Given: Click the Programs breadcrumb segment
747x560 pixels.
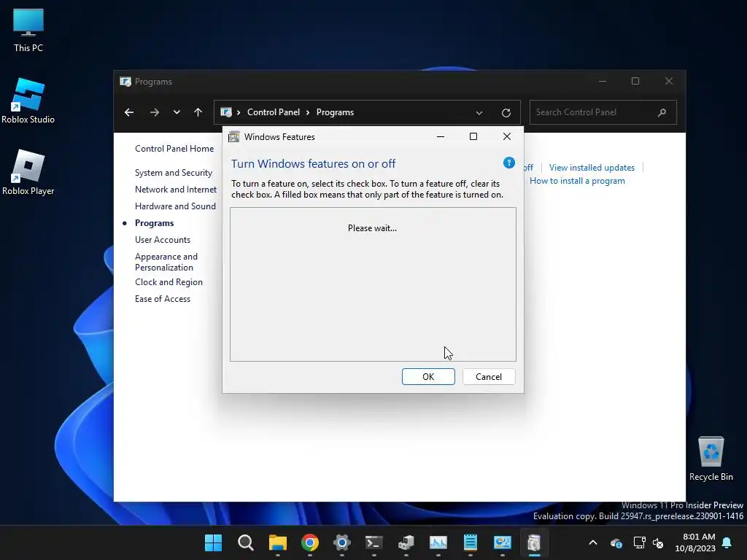Looking at the screenshot, I should pos(335,112).
